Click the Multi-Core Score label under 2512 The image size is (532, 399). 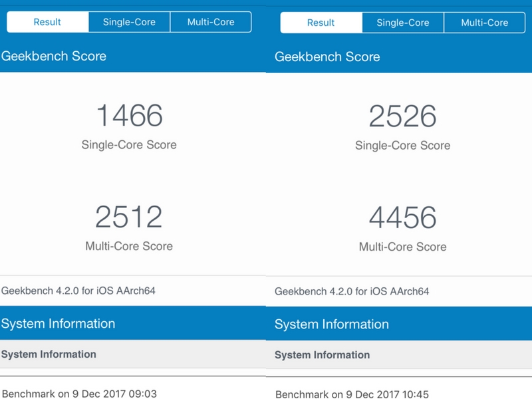pos(129,246)
